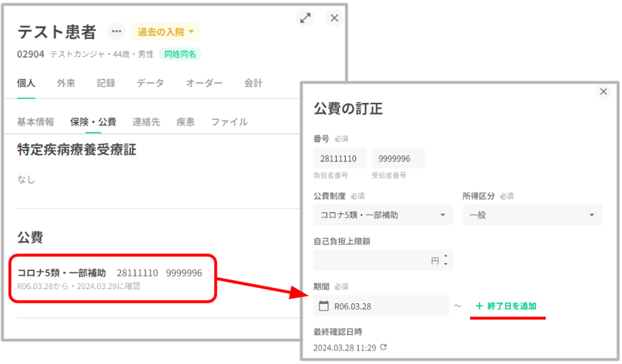Image resolution: width=622 pixels, height=364 pixels.
Task: Open the ファイル sub-tab
Action: coord(230,122)
